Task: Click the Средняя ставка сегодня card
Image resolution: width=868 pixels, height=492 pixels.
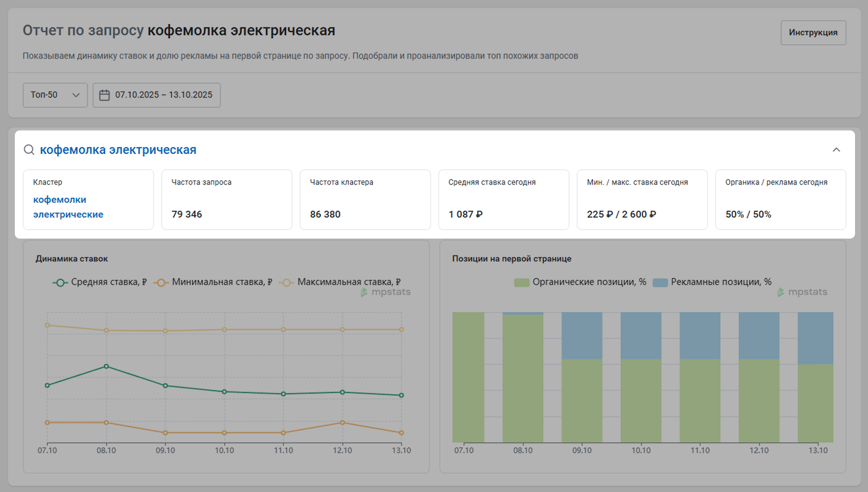Action: (504, 199)
